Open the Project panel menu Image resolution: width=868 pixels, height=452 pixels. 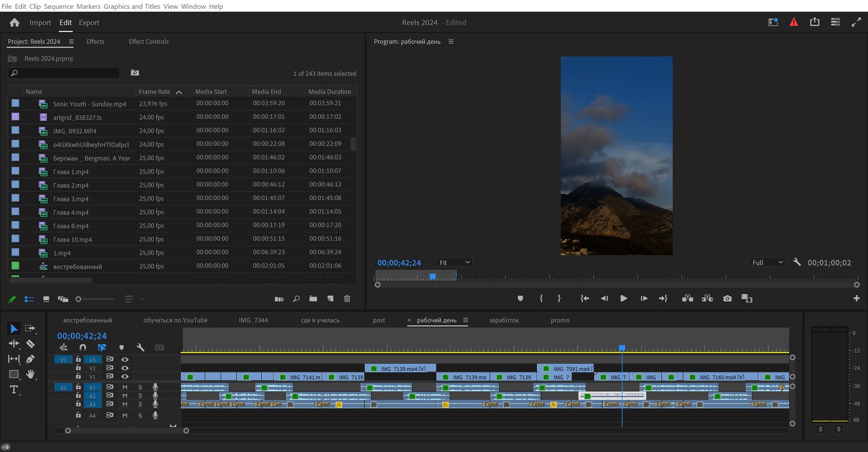71,42
